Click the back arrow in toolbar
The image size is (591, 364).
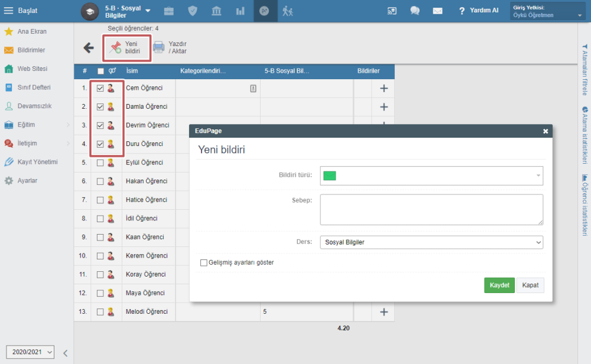click(x=89, y=48)
